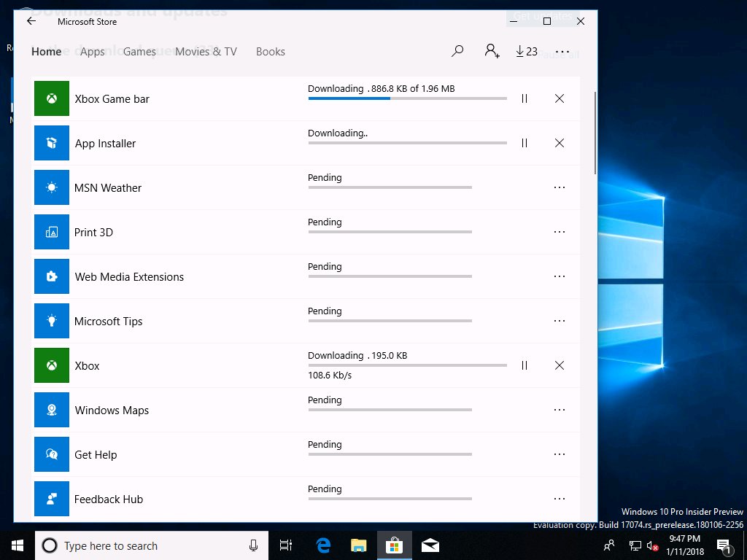
Task: Click the MSN Weather name
Action: 108,187
